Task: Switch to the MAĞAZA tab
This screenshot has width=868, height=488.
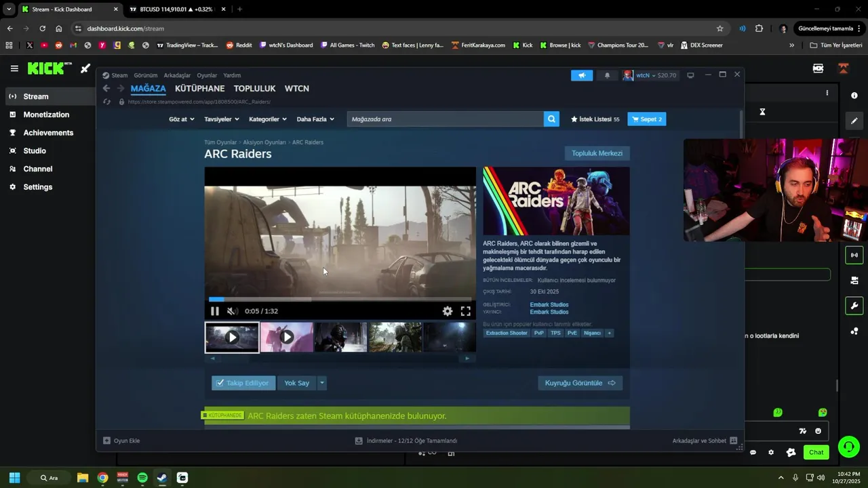Action: (148, 89)
